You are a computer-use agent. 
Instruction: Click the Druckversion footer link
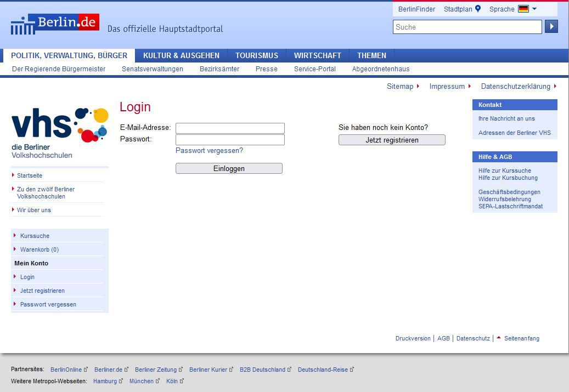click(x=413, y=338)
